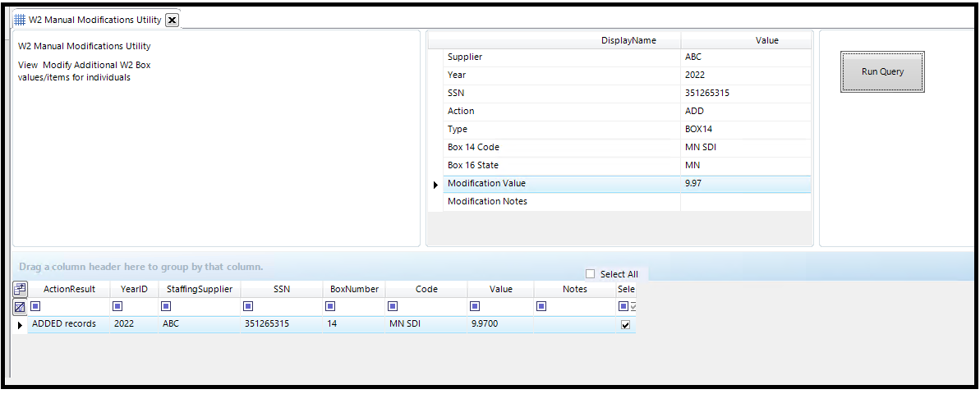Viewport: 980px width, 394px height.
Task: Sort by the Value column header in results
Action: [500, 289]
